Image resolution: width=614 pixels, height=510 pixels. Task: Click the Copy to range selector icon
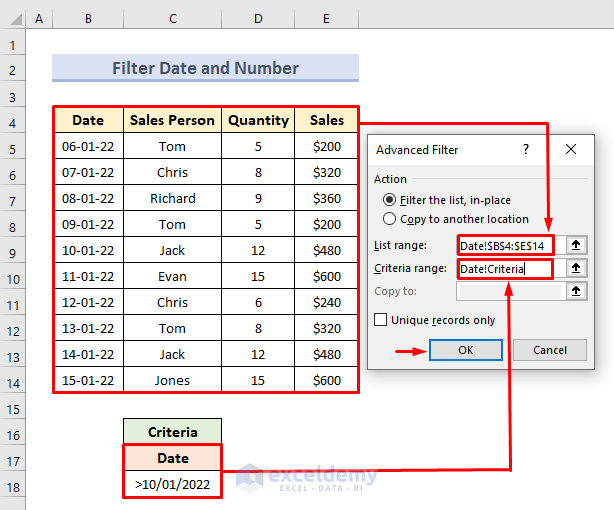click(576, 291)
